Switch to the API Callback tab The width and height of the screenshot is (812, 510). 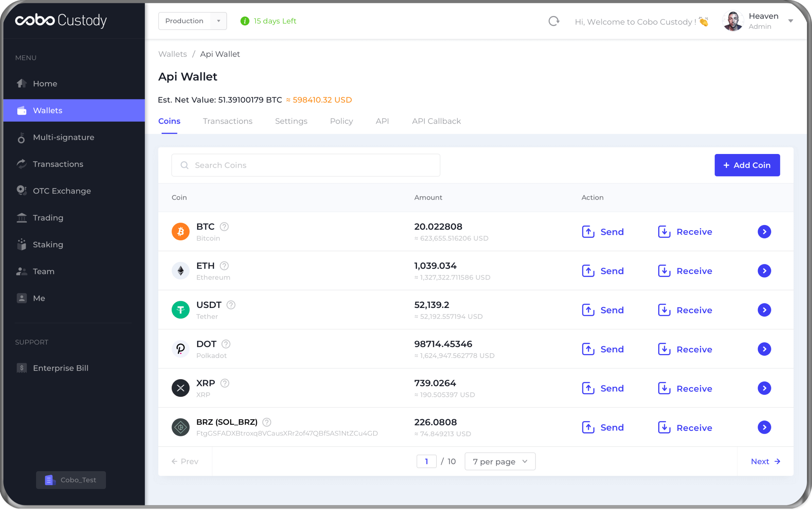point(436,121)
